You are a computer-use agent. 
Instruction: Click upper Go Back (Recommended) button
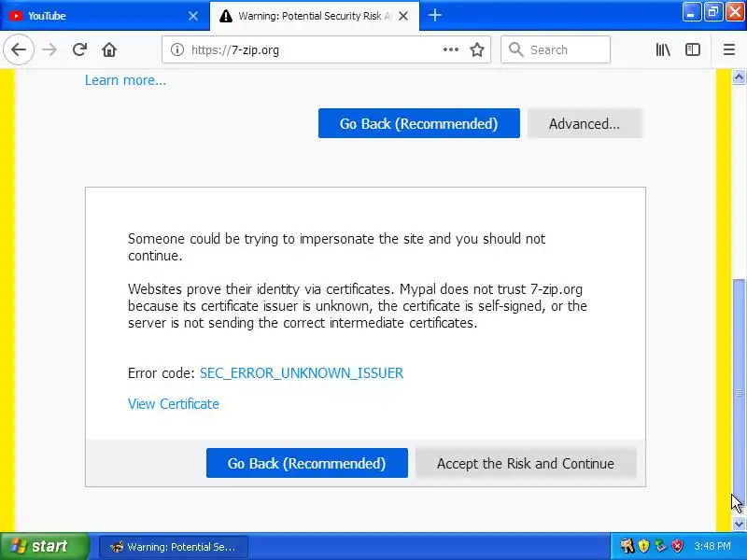point(418,123)
